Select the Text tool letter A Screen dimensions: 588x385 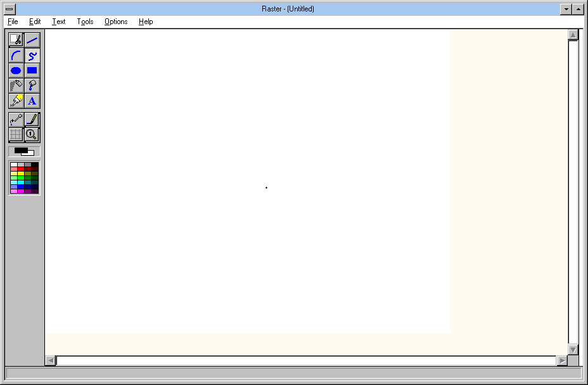pos(32,101)
